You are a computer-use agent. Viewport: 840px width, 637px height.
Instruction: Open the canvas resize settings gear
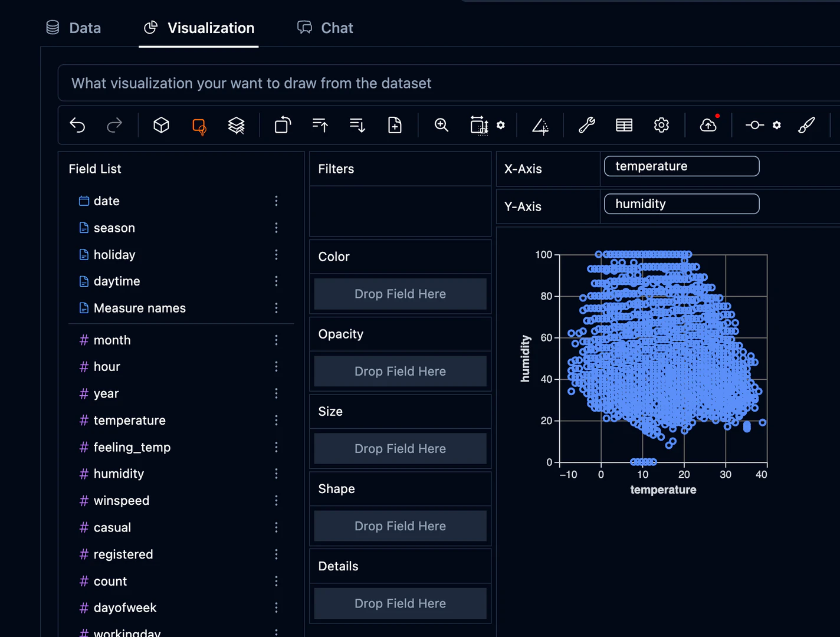[x=500, y=126]
